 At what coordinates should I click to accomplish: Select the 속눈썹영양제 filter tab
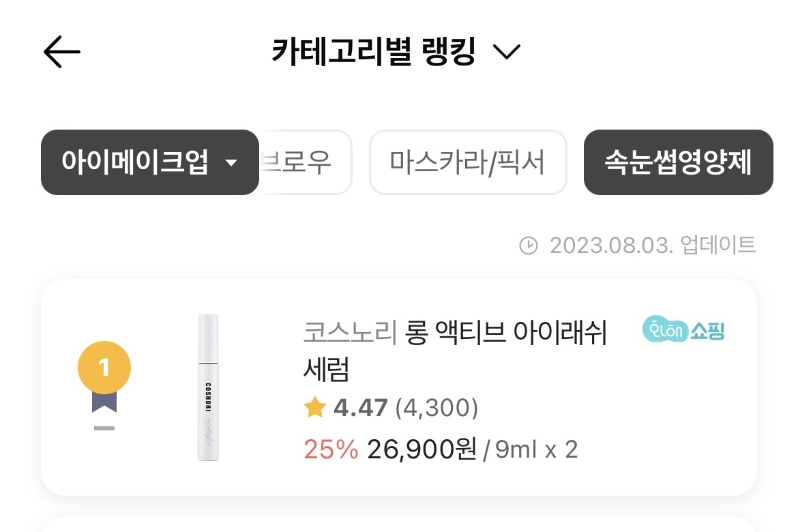[678, 162]
